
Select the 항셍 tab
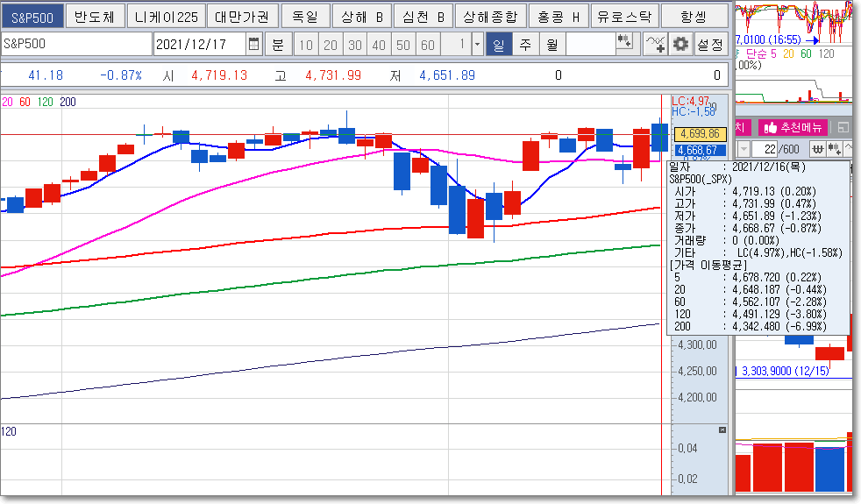coord(694,17)
